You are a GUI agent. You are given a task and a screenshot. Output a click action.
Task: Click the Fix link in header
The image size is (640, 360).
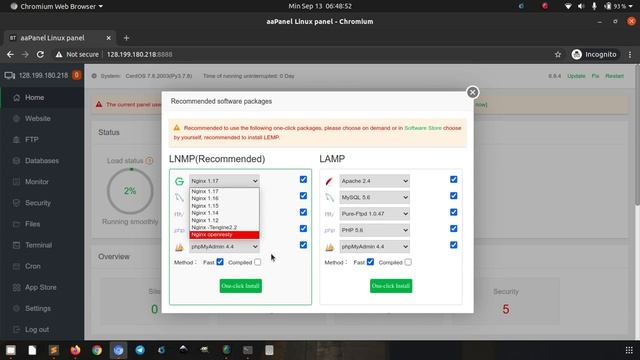point(595,76)
